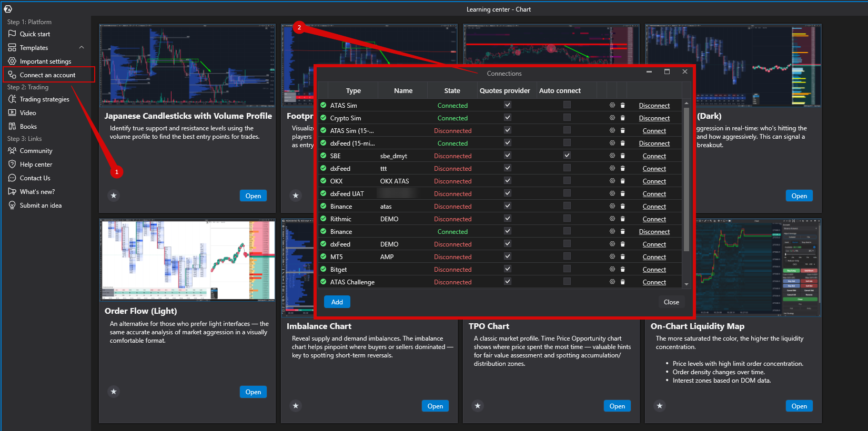
Task: Open settings gear for SBE connection
Action: coord(612,156)
